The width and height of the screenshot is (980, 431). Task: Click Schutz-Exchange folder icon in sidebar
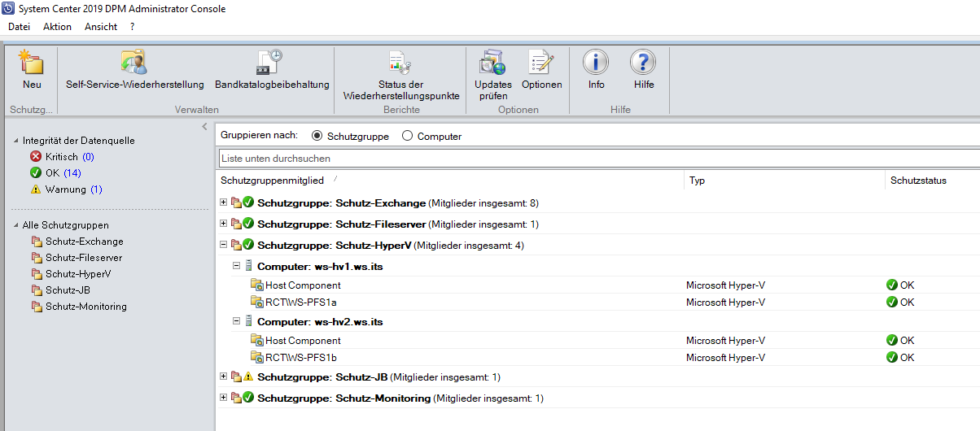tap(37, 242)
